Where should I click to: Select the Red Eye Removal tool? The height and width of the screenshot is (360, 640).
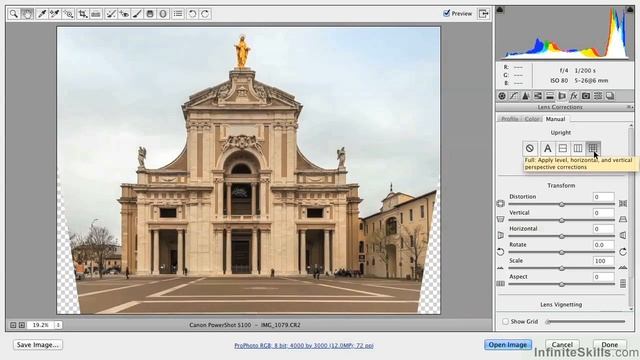(x=124, y=14)
